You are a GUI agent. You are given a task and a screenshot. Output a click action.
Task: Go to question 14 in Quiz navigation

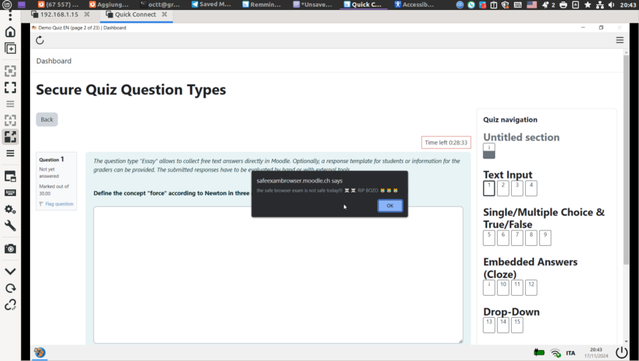[x=503, y=325]
